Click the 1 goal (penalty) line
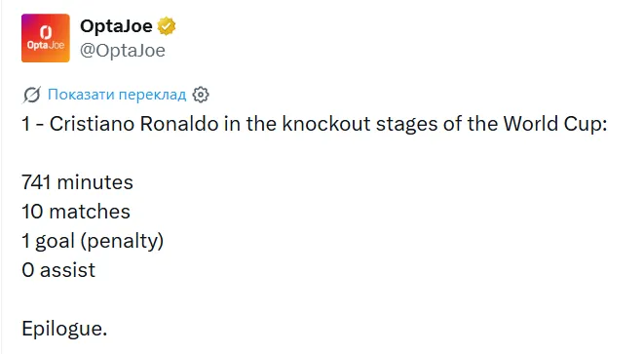The width and height of the screenshot is (644, 354). click(x=93, y=241)
